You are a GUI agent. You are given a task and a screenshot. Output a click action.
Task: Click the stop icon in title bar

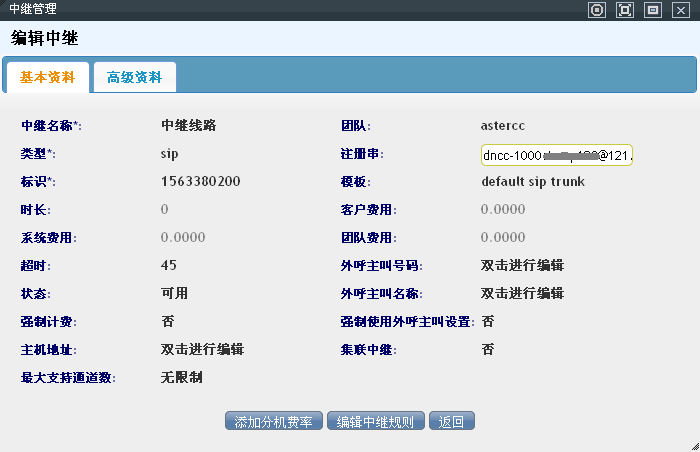597,10
